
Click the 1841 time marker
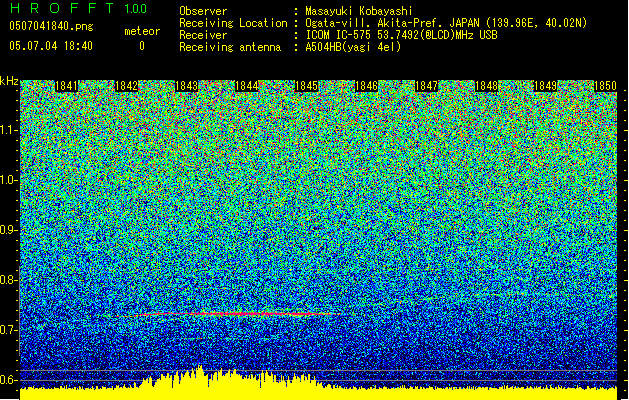[66, 86]
